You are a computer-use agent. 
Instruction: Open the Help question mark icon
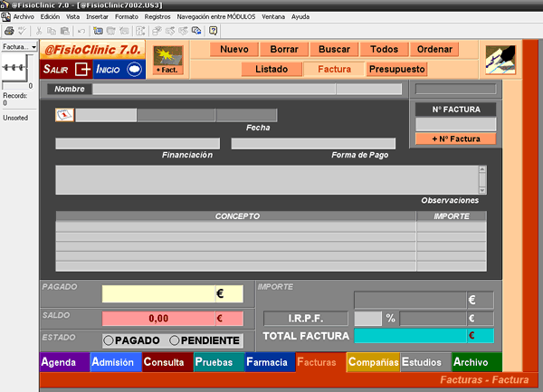[x=213, y=31]
